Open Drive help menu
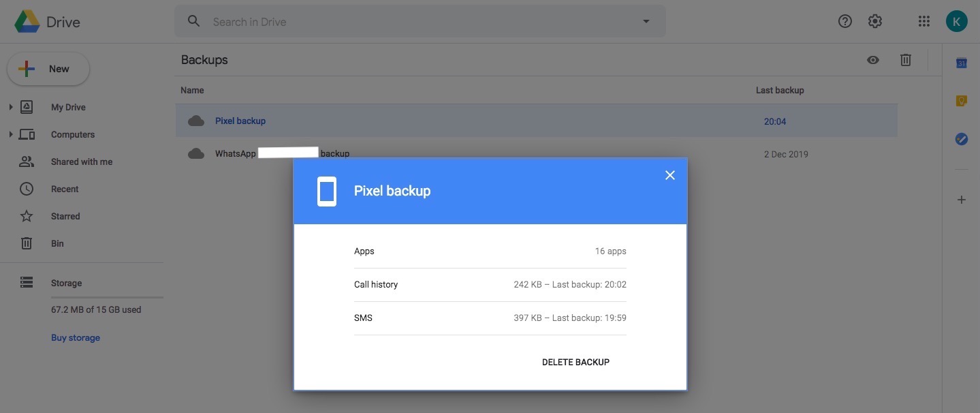Image resolution: width=980 pixels, height=413 pixels. click(844, 20)
